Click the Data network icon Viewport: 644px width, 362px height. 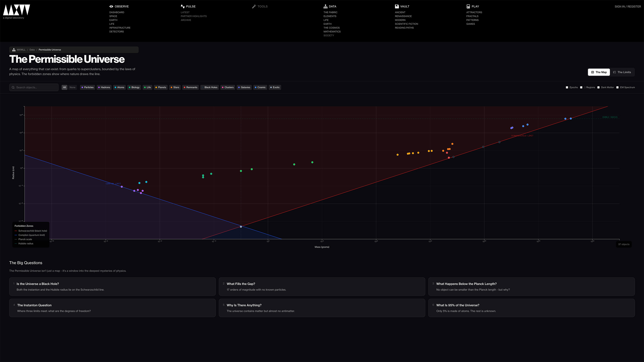coord(326,6)
